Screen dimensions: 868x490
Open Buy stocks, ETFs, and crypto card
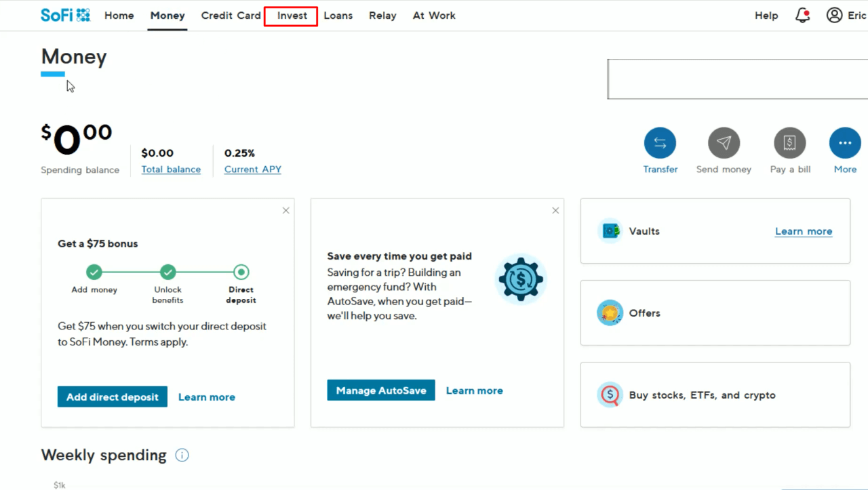(715, 395)
